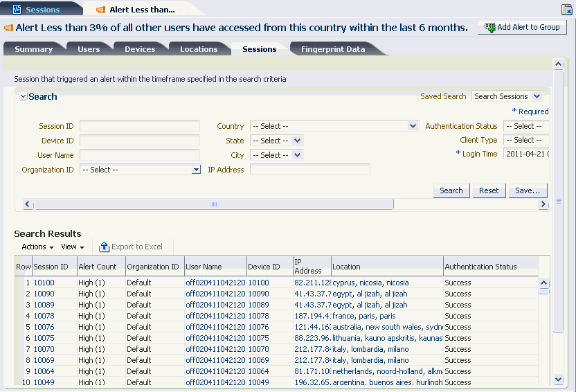Click the Reset button
The height and width of the screenshot is (392, 576).
pyautogui.click(x=489, y=190)
